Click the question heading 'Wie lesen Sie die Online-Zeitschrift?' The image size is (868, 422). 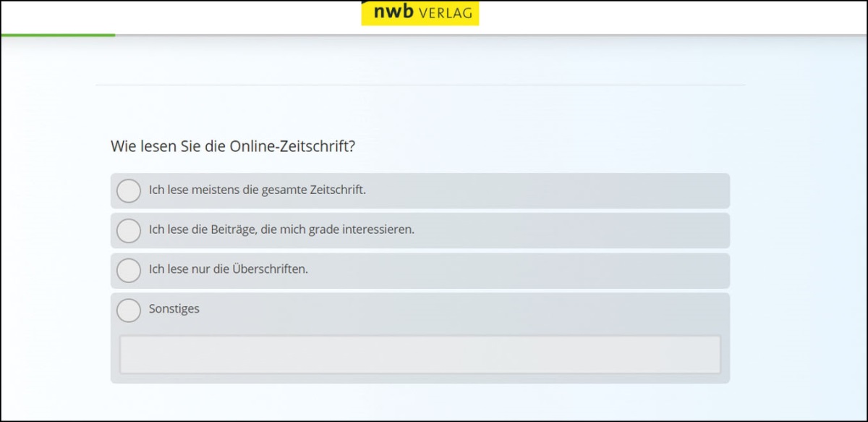(x=232, y=146)
